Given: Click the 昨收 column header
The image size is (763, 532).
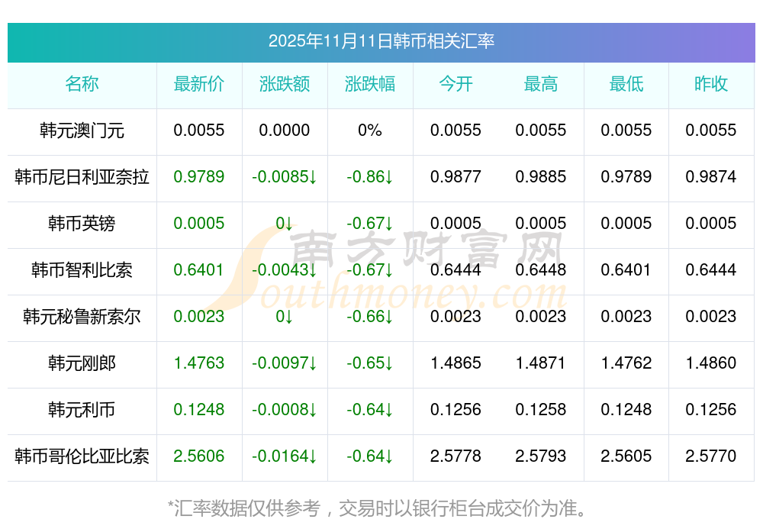Looking at the screenshot, I should click(711, 84).
